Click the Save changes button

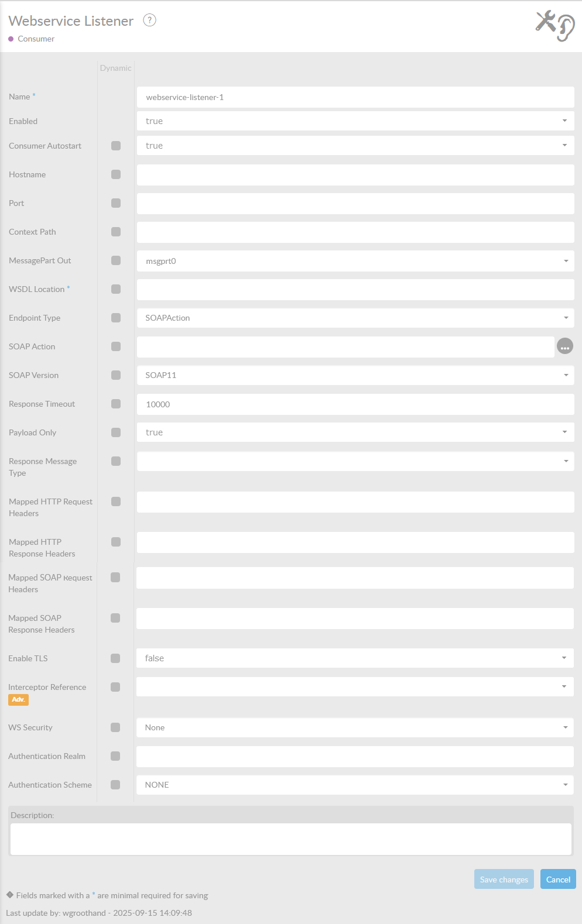[504, 879]
